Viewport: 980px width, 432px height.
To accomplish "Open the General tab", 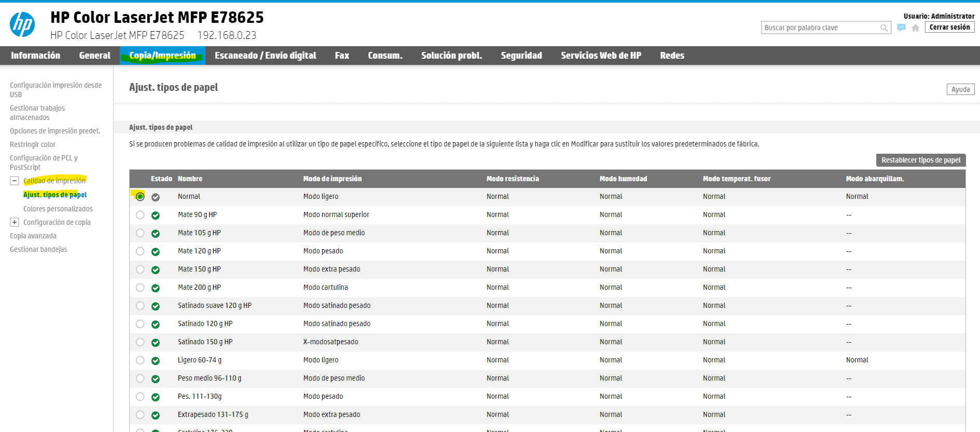I will tap(94, 56).
